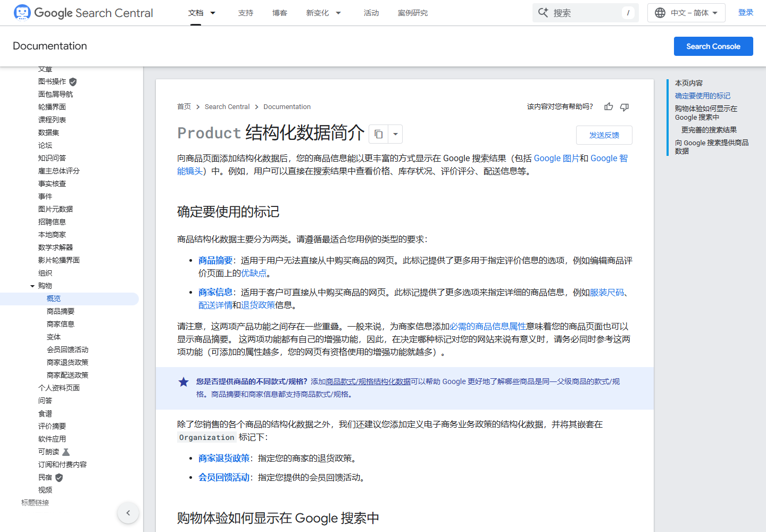Collapse the 购物 tree section
Screen dimensions: 766x532
[32, 286]
